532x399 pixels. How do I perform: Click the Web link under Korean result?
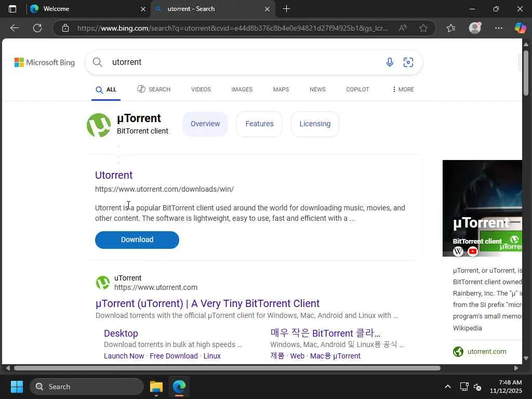point(297,356)
